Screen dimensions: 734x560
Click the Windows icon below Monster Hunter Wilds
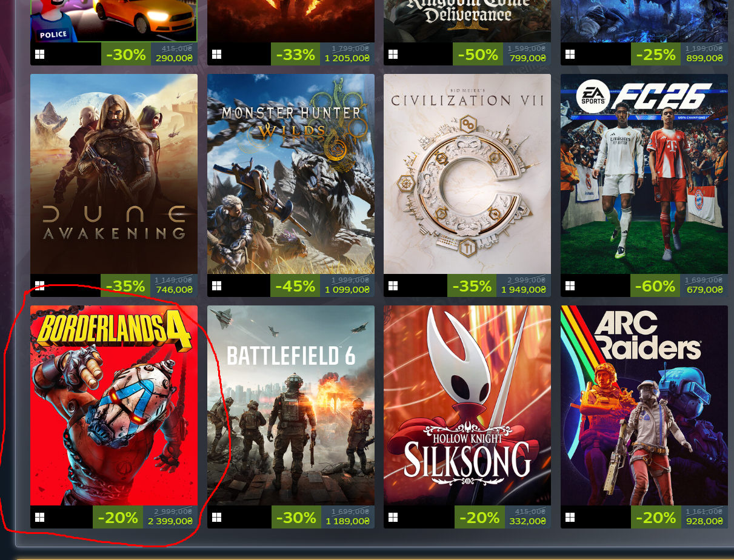point(216,285)
